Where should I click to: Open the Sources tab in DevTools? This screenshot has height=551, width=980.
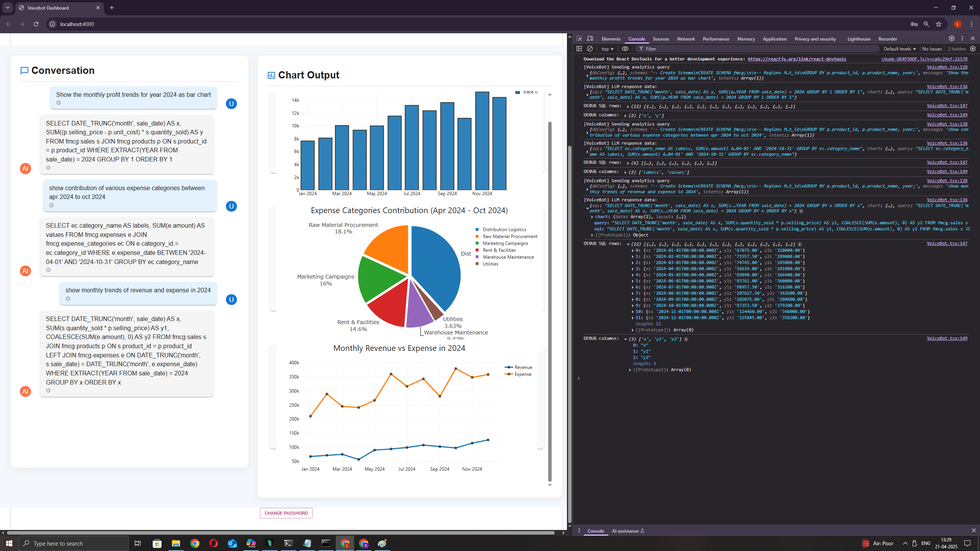[661, 39]
